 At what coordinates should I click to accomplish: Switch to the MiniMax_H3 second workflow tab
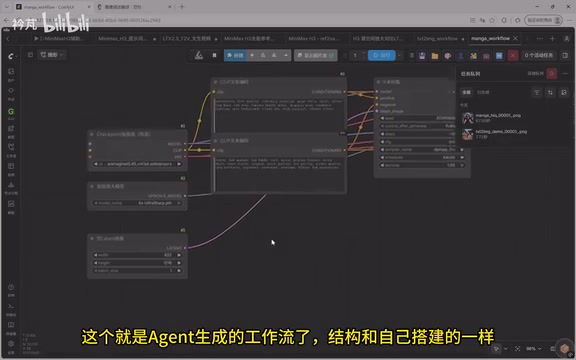(x=122, y=39)
